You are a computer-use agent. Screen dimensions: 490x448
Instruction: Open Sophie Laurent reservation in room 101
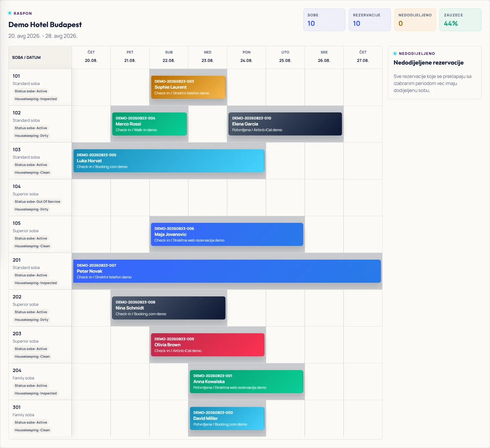(188, 87)
